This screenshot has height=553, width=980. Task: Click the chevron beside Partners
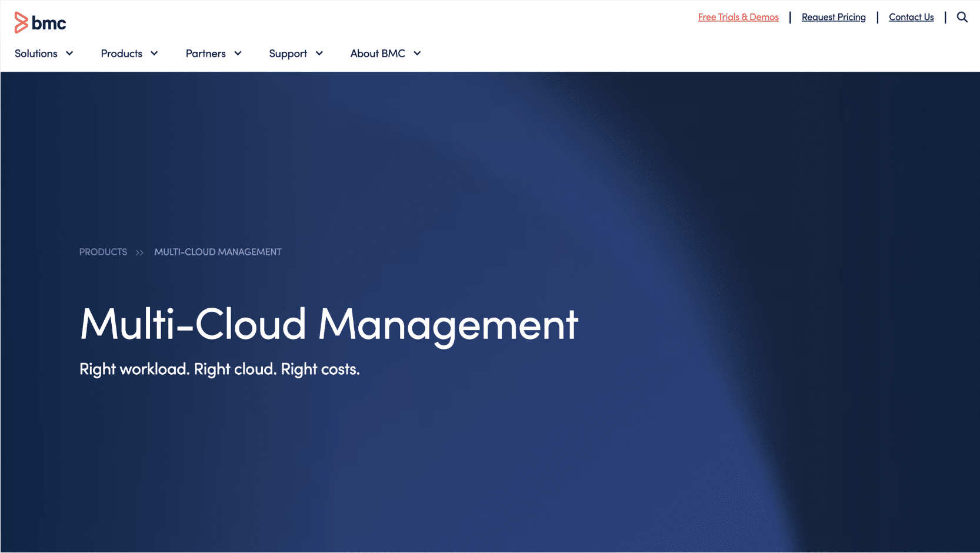click(238, 54)
